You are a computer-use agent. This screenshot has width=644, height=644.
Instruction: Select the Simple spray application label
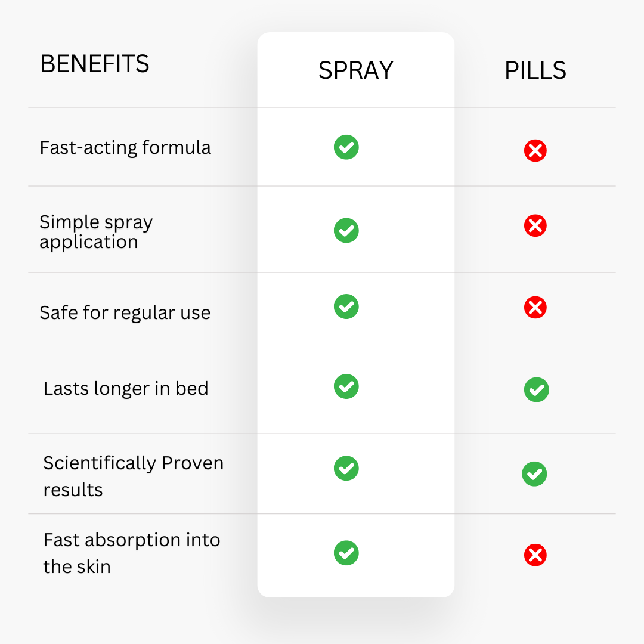(x=96, y=232)
